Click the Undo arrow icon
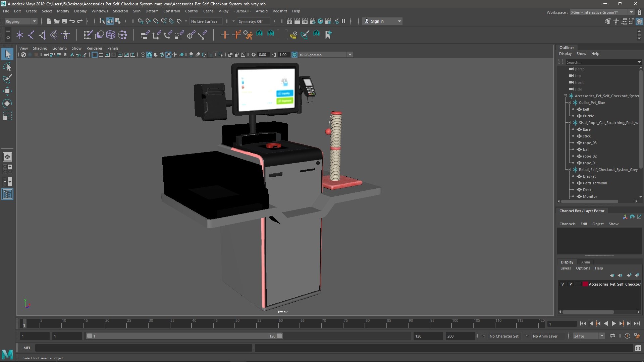This screenshot has width=644, height=362. tap(72, 21)
